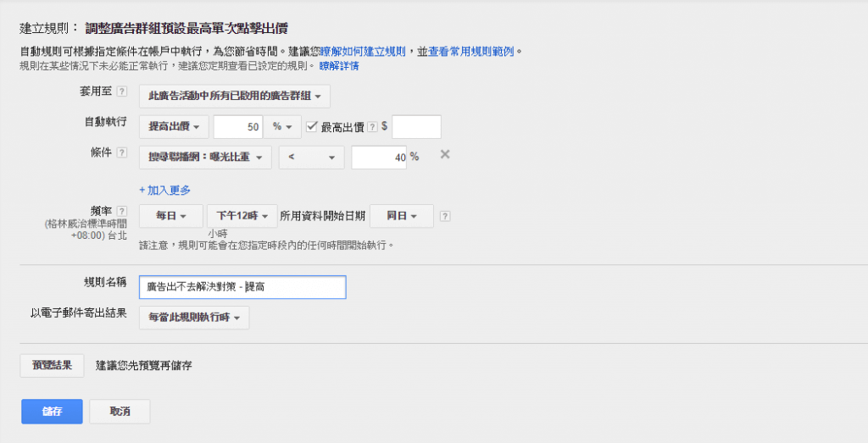Image resolution: width=868 pixels, height=443 pixels.
Task: Open the 提高出價 action dropdown
Action: click(x=174, y=127)
